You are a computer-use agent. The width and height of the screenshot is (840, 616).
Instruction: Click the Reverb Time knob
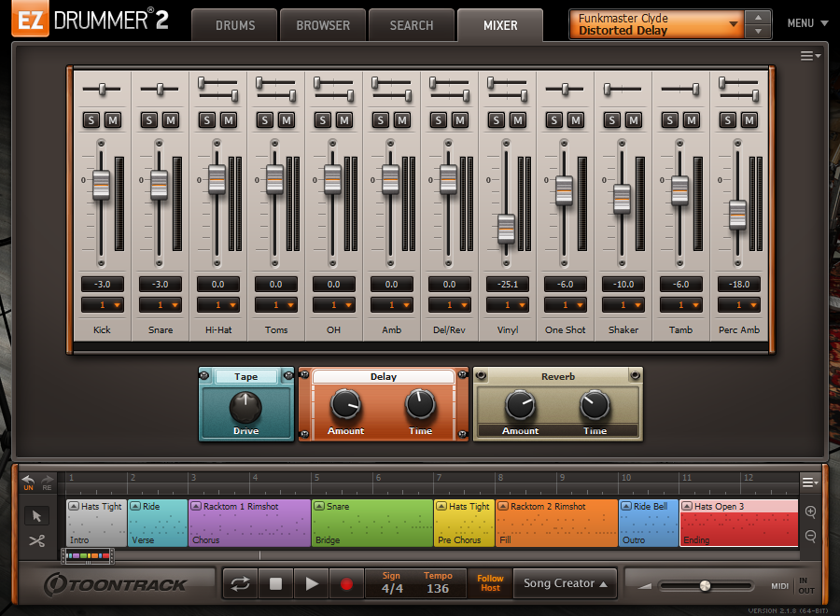pyautogui.click(x=595, y=405)
